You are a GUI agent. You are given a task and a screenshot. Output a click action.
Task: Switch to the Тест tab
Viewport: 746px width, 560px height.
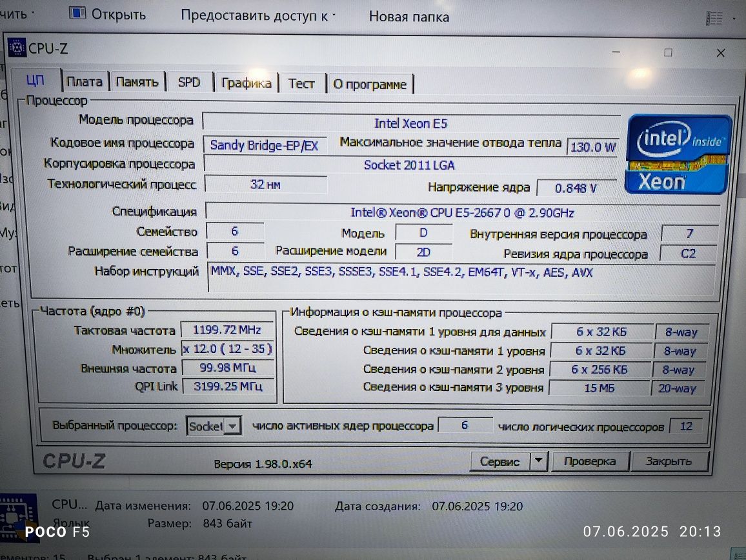(x=301, y=84)
